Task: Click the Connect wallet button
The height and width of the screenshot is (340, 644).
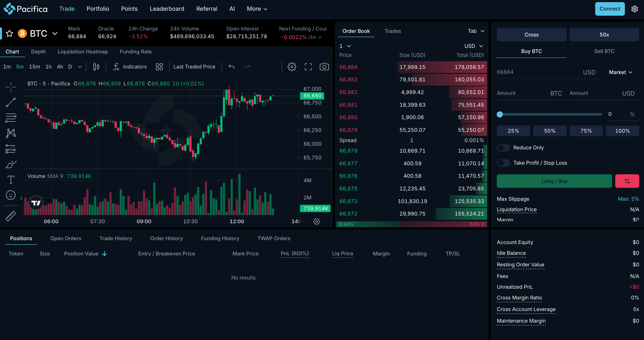Action: [610, 9]
